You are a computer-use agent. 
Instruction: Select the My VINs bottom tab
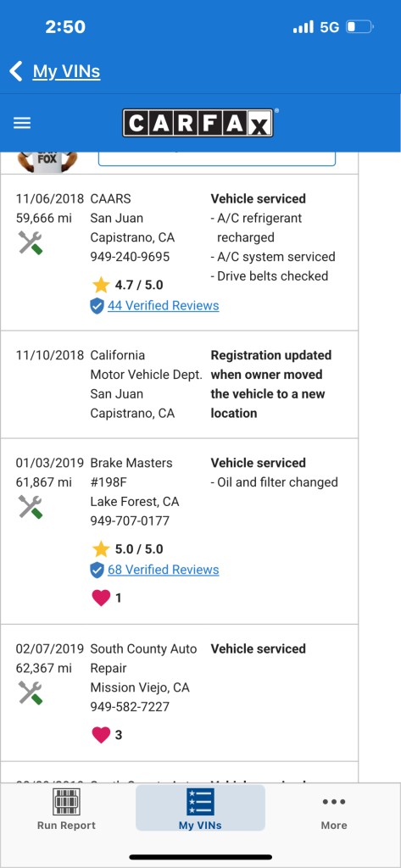pos(200,808)
